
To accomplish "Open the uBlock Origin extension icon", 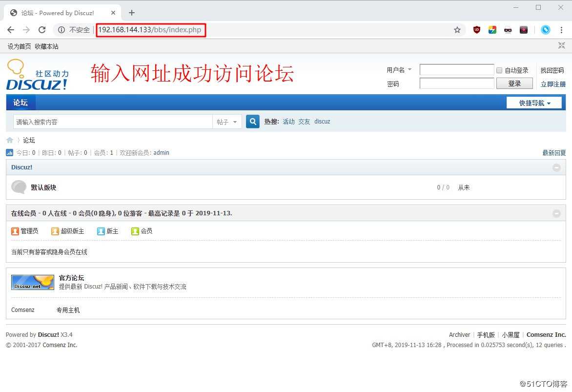I will (x=476, y=30).
